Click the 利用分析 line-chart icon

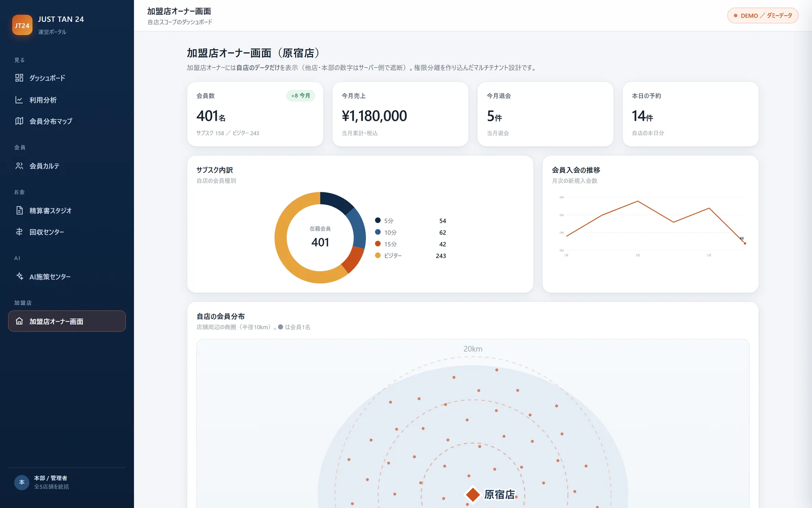coord(19,100)
